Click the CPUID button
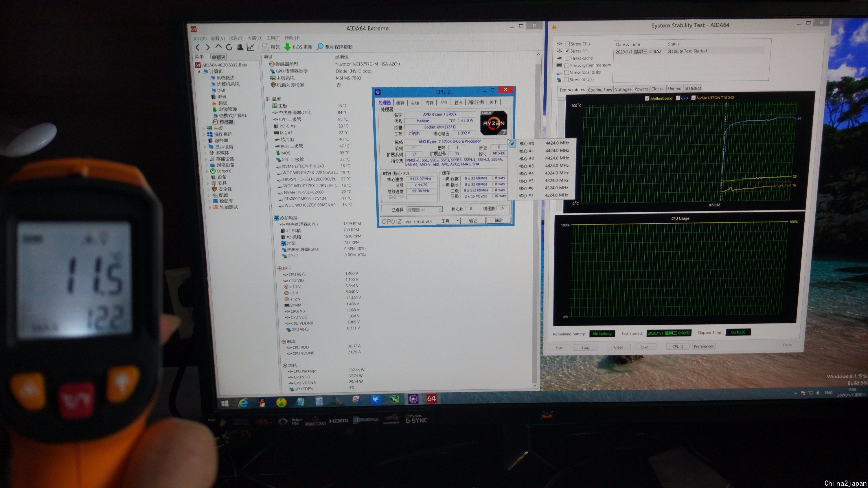 point(678,346)
